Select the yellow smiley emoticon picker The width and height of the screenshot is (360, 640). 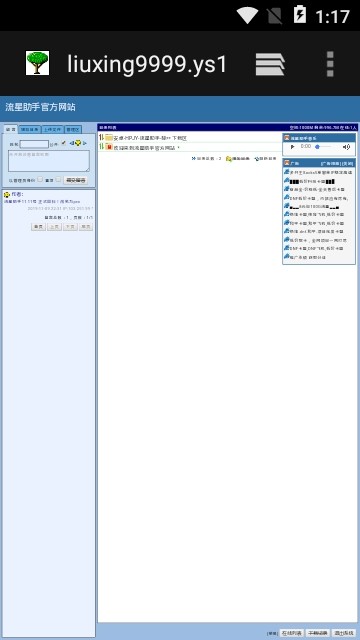[78, 143]
